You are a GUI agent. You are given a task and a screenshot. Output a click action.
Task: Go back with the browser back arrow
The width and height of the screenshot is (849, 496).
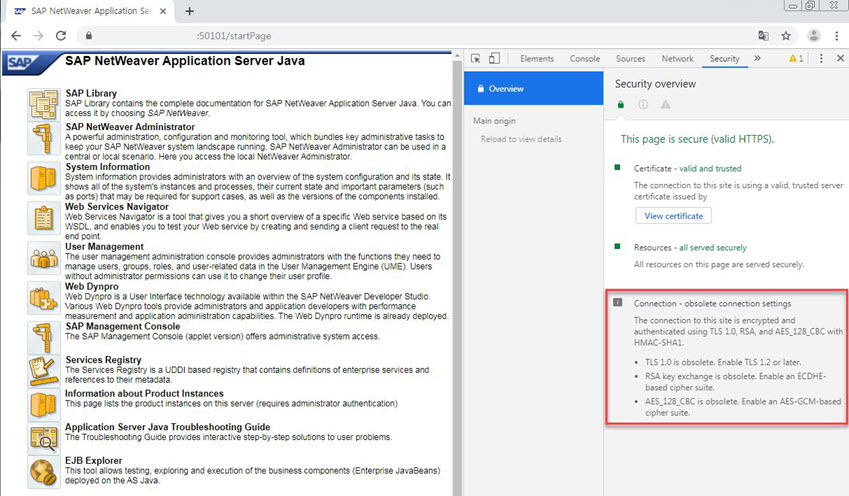click(16, 36)
